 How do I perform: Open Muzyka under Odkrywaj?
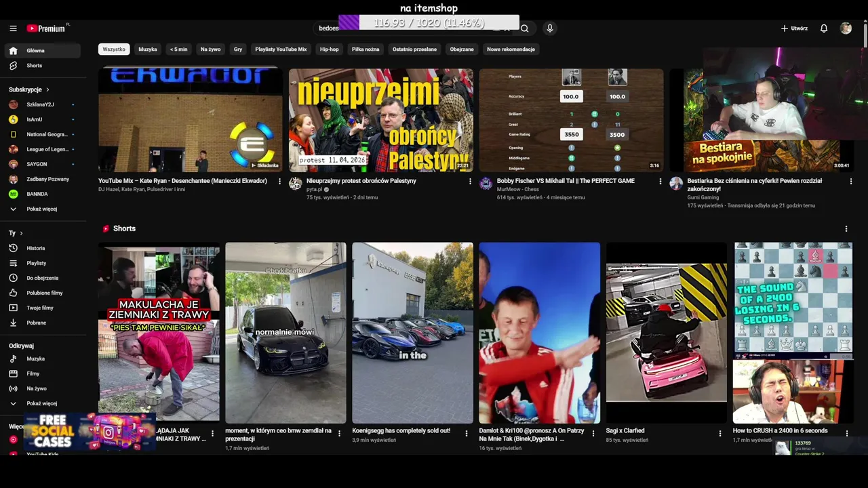click(x=43, y=359)
